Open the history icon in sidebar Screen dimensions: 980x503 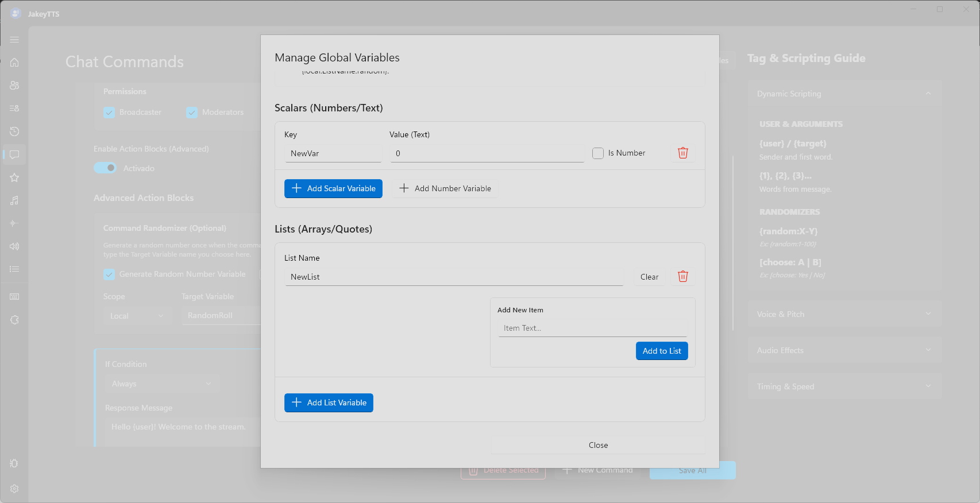[x=14, y=131]
